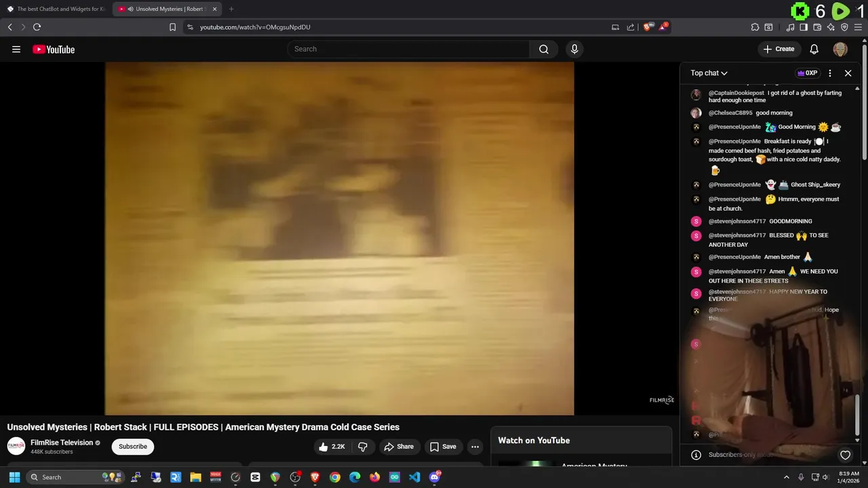Viewport: 868px width, 488px height.
Task: Open browser main hamburger menu
Action: (859, 27)
